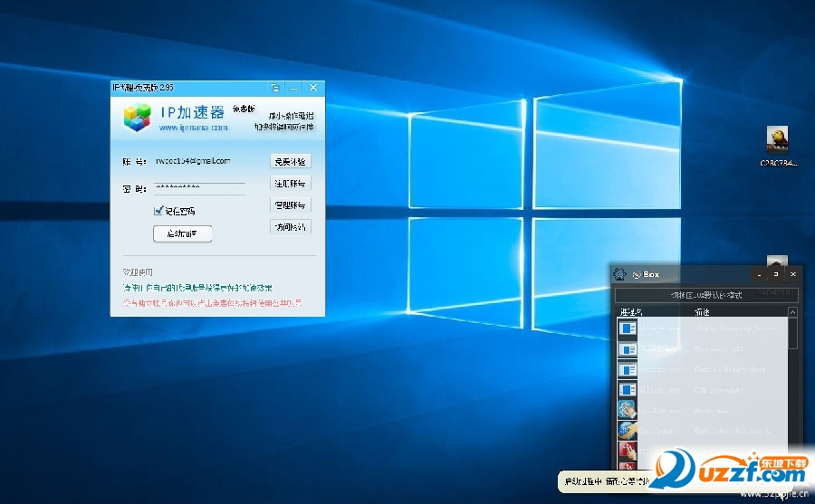Screen dimensions: 815x504
Task: Click the scroll-up arrow in Box process list
Action: point(793,313)
